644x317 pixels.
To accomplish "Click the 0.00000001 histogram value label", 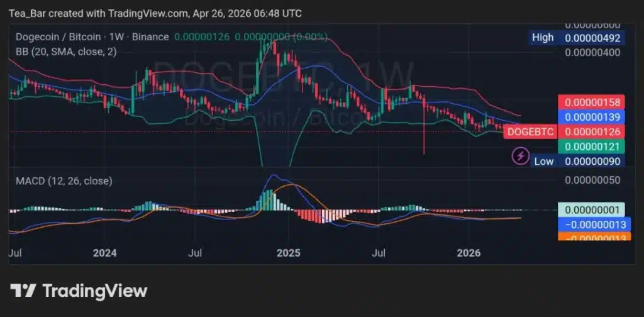I will click(591, 210).
